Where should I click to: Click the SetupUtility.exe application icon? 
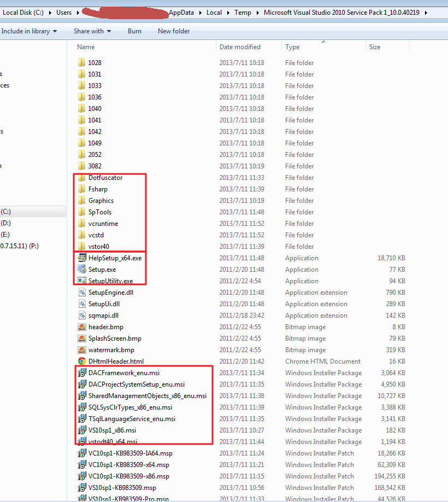point(82,281)
